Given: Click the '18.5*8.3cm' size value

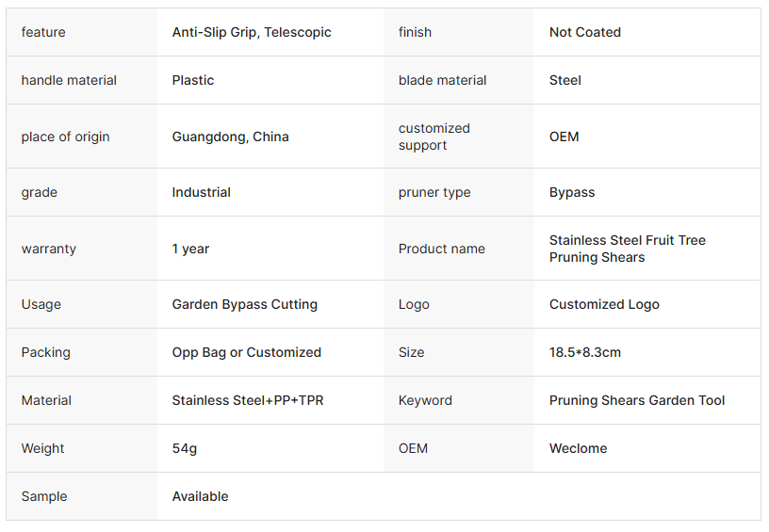Looking at the screenshot, I should coord(585,352).
